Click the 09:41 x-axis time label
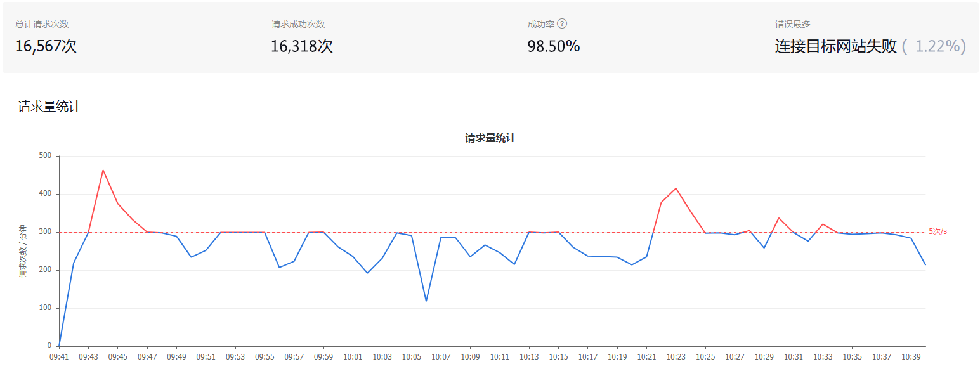 click(58, 358)
